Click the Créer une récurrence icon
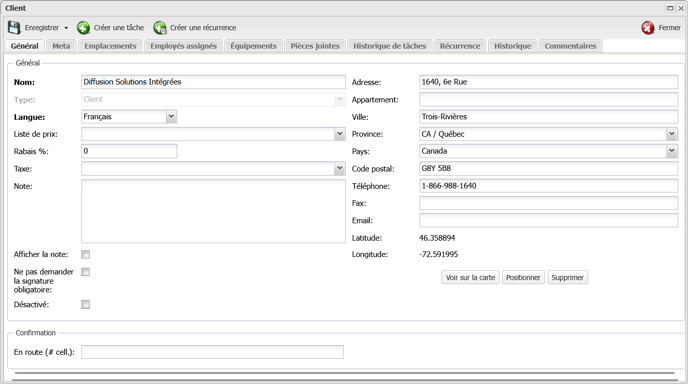The image size is (688, 384). [160, 28]
